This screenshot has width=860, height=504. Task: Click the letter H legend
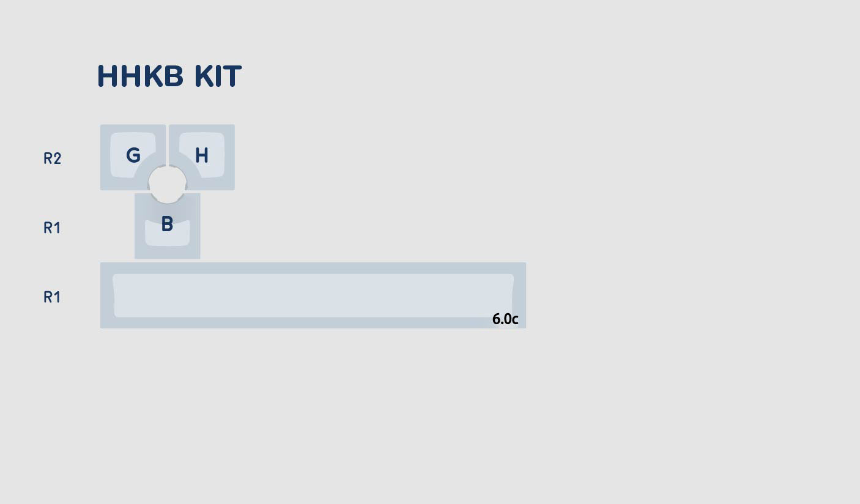pos(201,155)
